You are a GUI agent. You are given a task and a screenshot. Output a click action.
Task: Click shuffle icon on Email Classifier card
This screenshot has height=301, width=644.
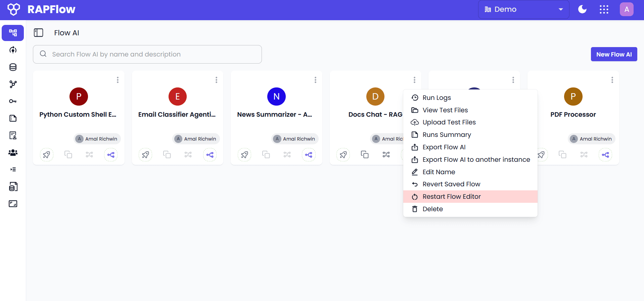click(188, 154)
